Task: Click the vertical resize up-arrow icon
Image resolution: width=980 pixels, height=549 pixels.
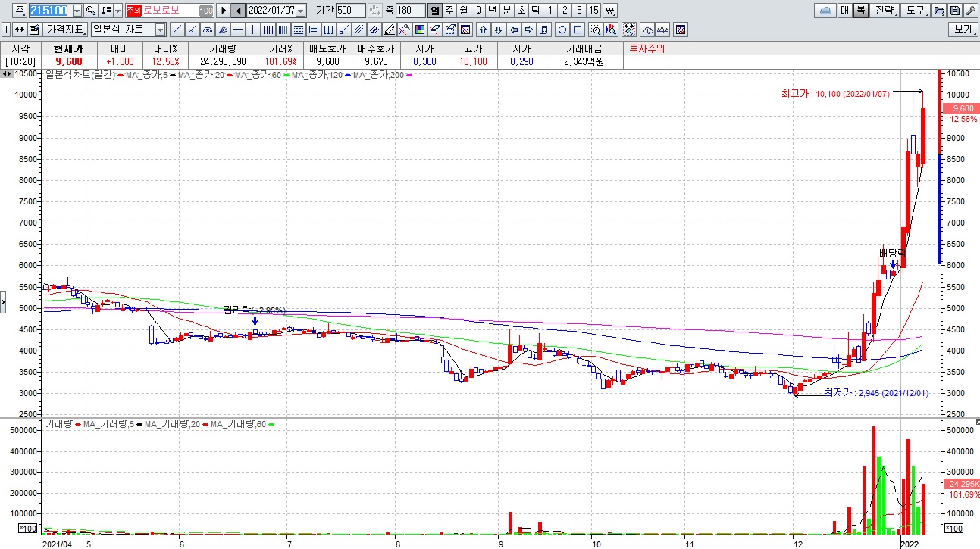Action: click(x=6, y=30)
